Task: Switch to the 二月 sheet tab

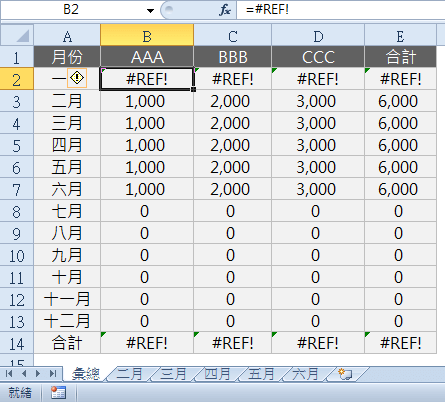Action: 130,374
